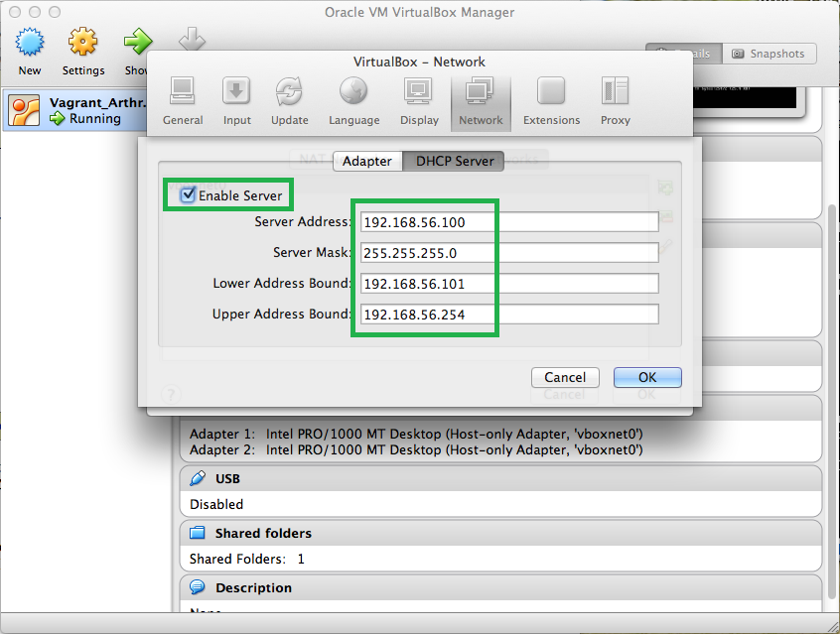840x634 pixels.
Task: Click Shared Folders: 1 text
Action: (x=247, y=559)
